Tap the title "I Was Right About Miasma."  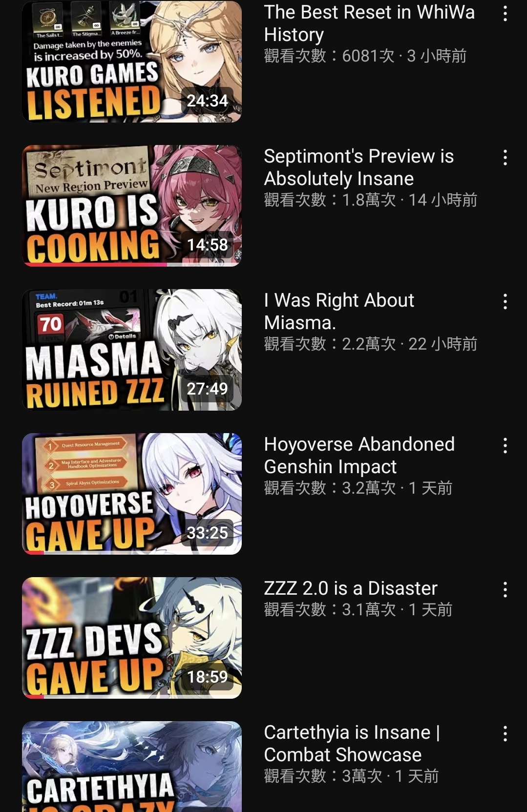(339, 312)
